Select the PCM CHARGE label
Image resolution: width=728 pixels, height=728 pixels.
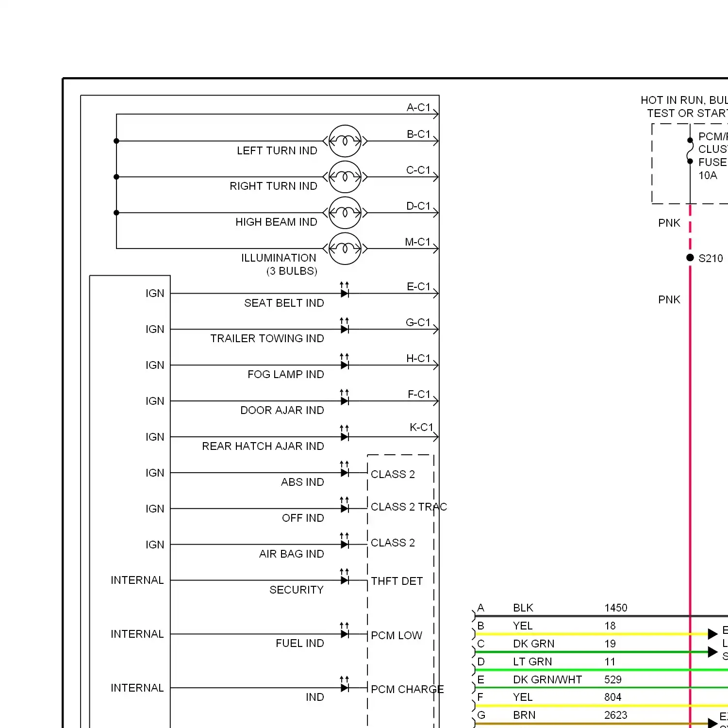click(x=407, y=689)
